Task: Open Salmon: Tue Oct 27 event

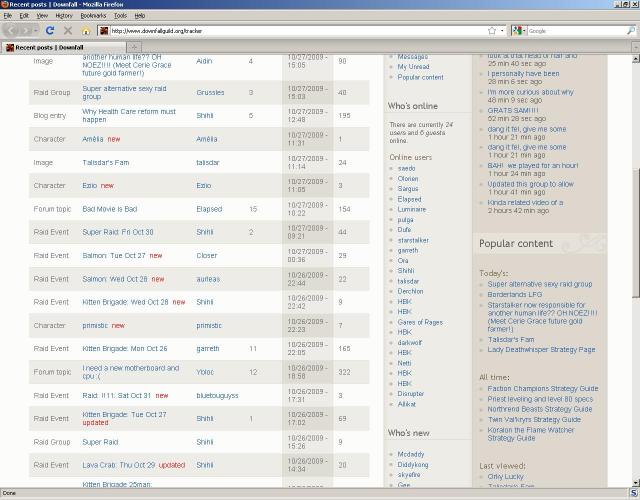Action: (113, 256)
